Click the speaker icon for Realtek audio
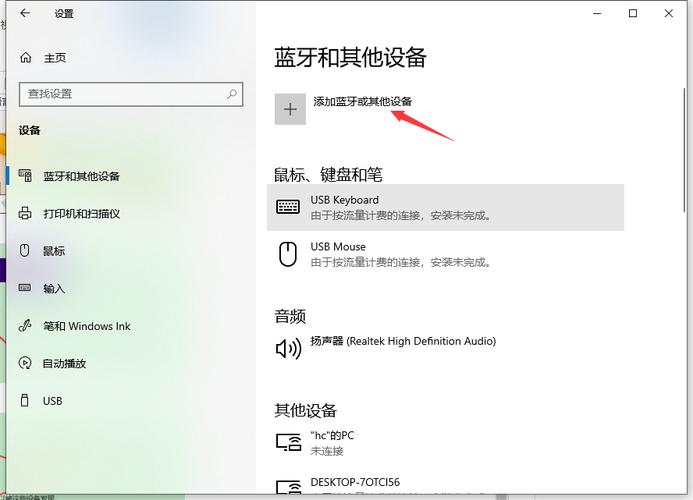Image resolution: width=693 pixels, height=500 pixels. click(288, 349)
